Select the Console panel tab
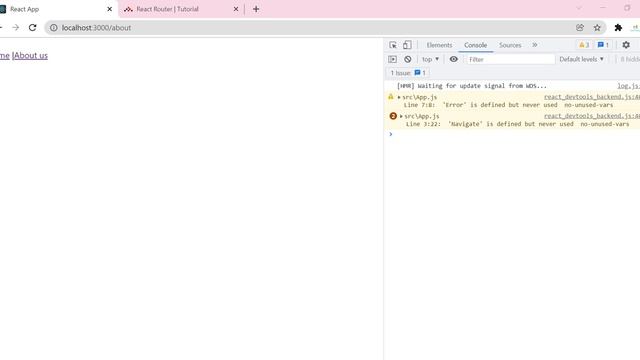 pos(476,45)
